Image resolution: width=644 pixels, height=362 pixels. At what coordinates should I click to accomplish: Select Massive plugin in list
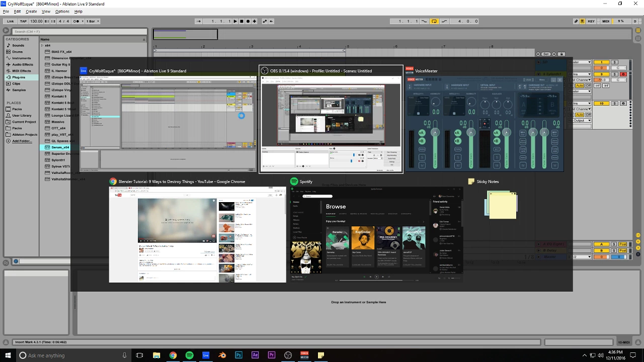57,122
